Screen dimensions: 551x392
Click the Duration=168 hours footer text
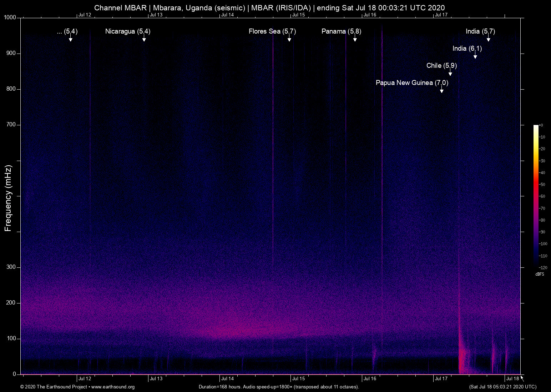[278, 387]
